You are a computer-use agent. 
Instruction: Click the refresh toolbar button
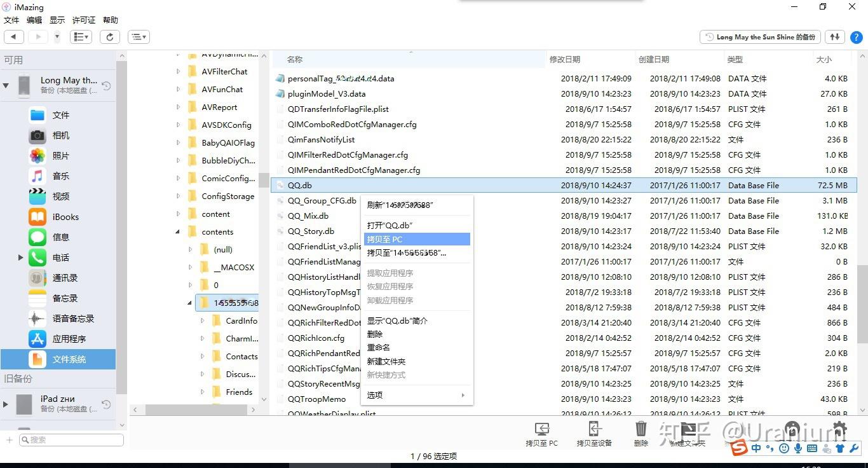109,37
